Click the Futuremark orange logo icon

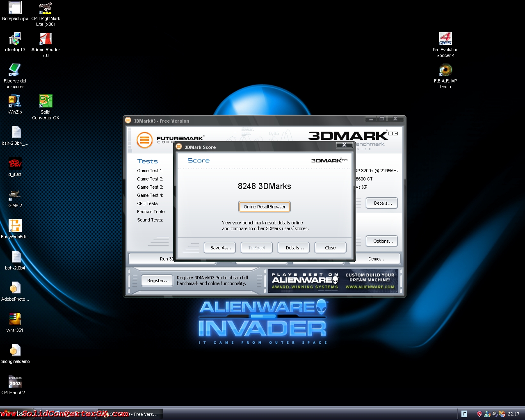[144, 140]
